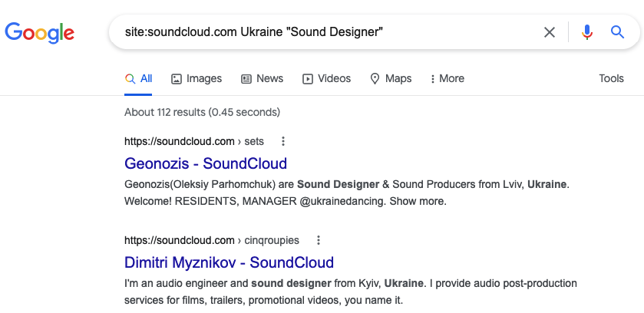
Task: Click the soundcloud.com › sets URL
Action: coord(194,141)
